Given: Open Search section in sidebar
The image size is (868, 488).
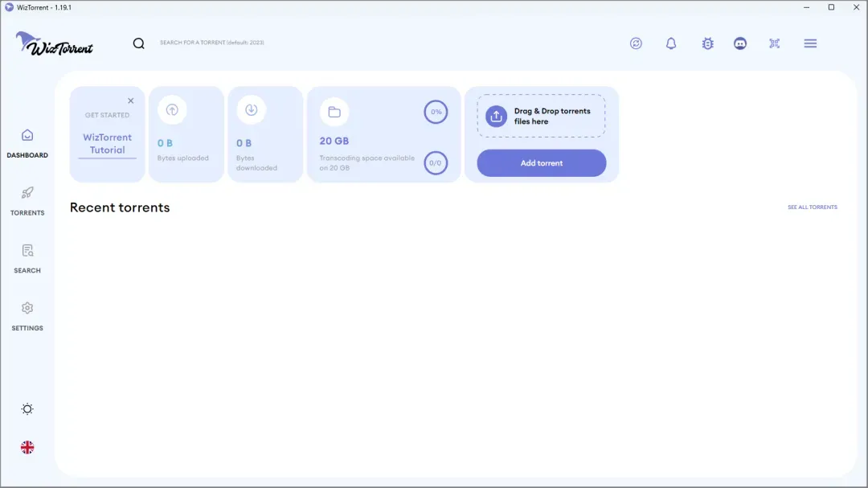Looking at the screenshot, I should click(x=27, y=259).
